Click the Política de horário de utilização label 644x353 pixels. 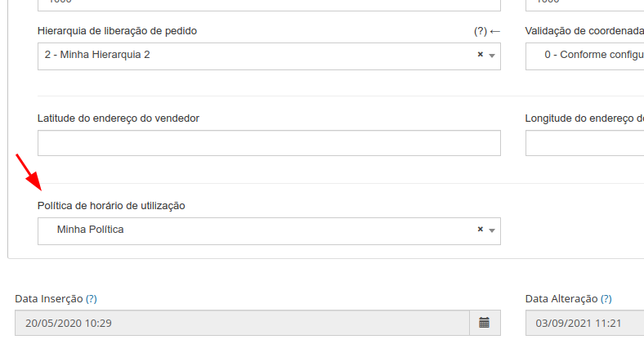point(111,206)
